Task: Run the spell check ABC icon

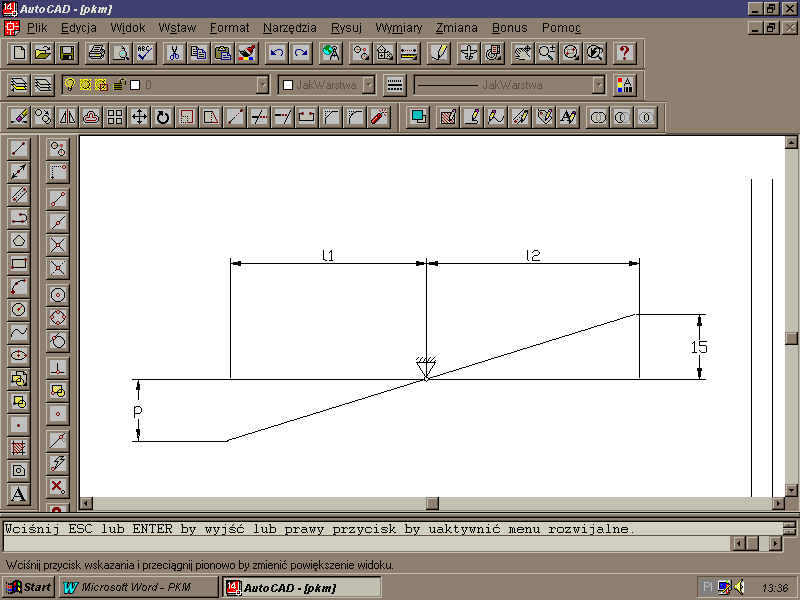Action: [x=144, y=53]
